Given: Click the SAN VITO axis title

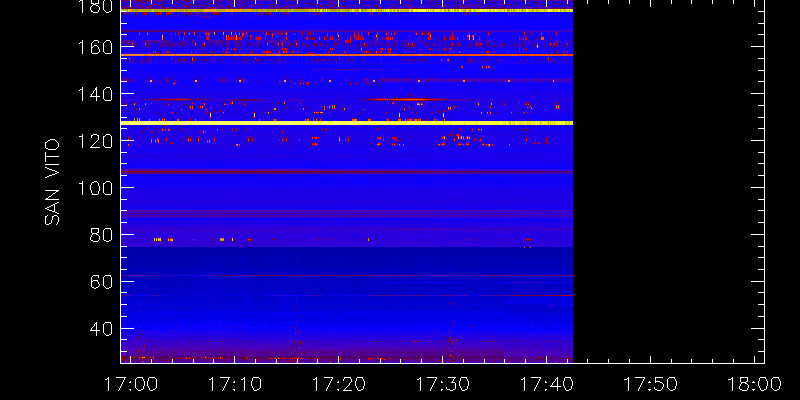Looking at the screenshot, I should pos(52,182).
